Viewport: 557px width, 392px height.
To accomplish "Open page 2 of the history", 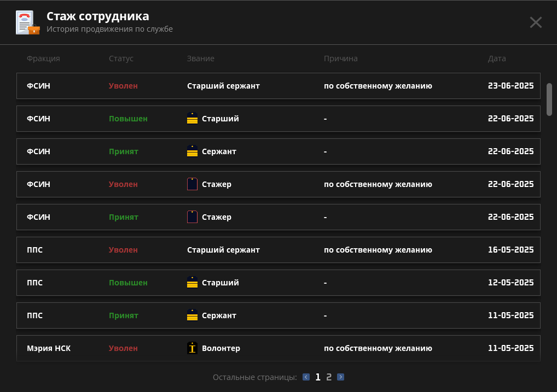I will [329, 377].
